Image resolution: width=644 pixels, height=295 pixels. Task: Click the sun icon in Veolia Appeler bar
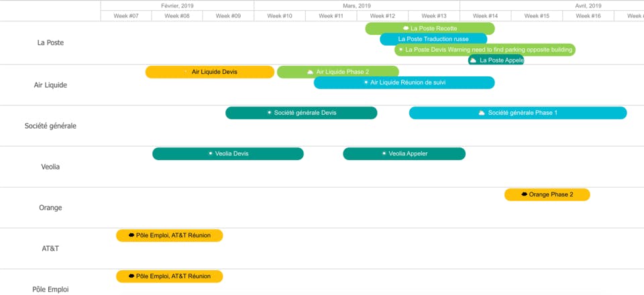tap(384, 154)
